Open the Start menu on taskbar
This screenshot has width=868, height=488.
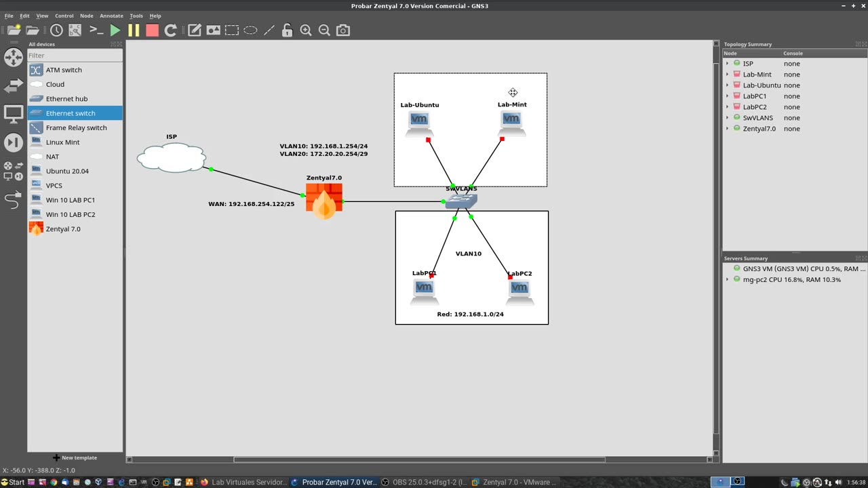(x=13, y=483)
